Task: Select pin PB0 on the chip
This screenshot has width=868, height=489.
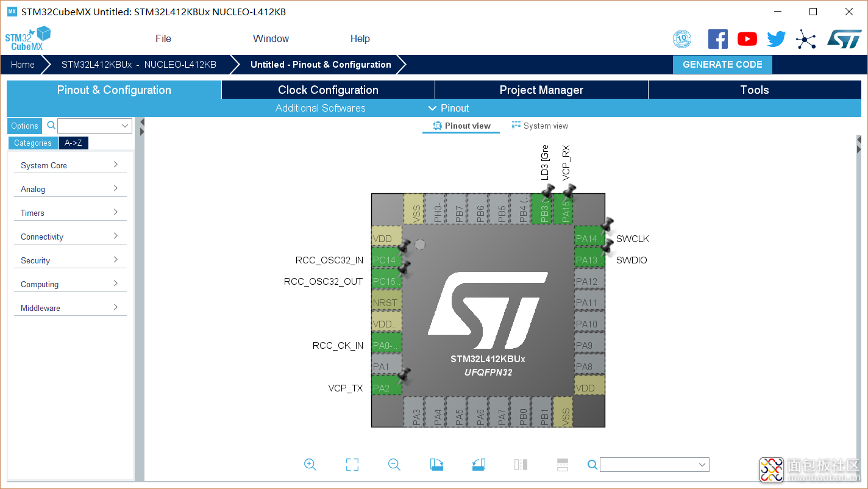Action: tap(521, 412)
